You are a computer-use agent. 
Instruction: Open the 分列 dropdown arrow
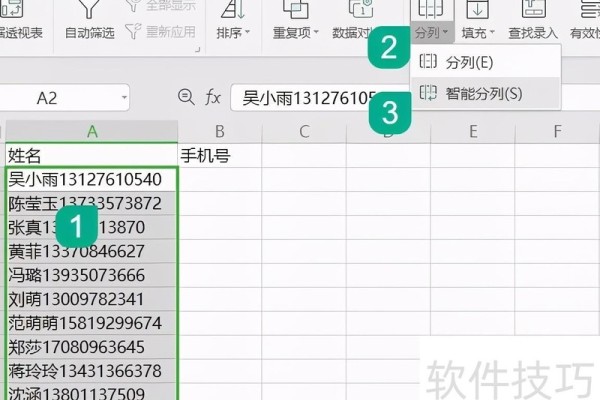tap(445, 32)
